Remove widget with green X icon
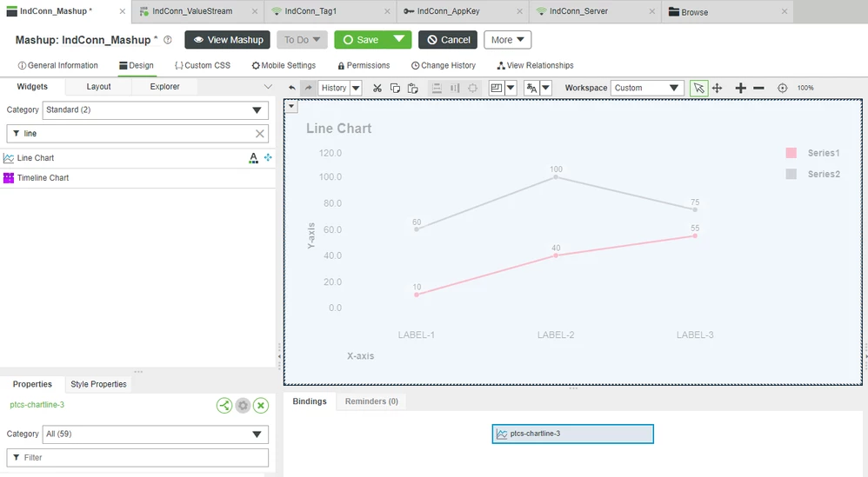 click(261, 406)
